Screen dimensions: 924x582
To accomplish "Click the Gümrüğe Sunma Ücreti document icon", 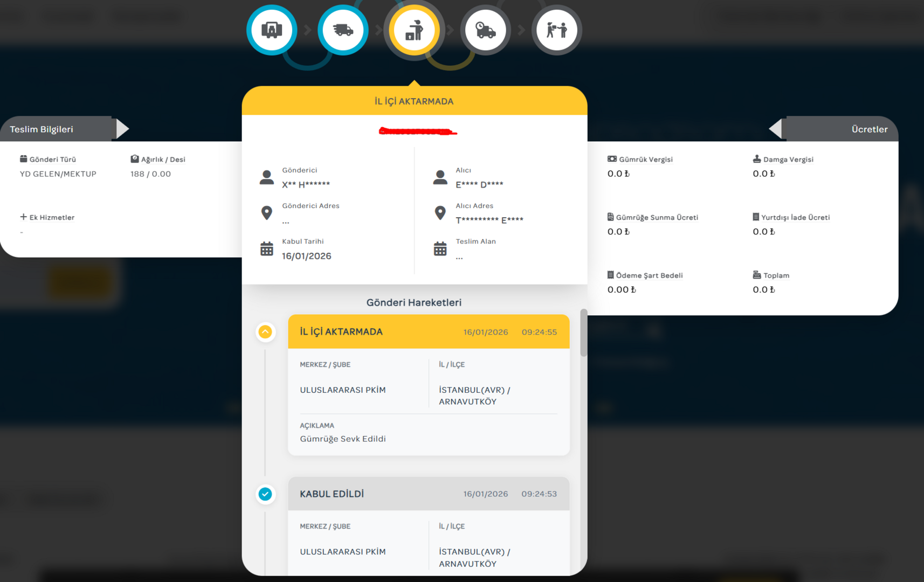I will pos(611,217).
